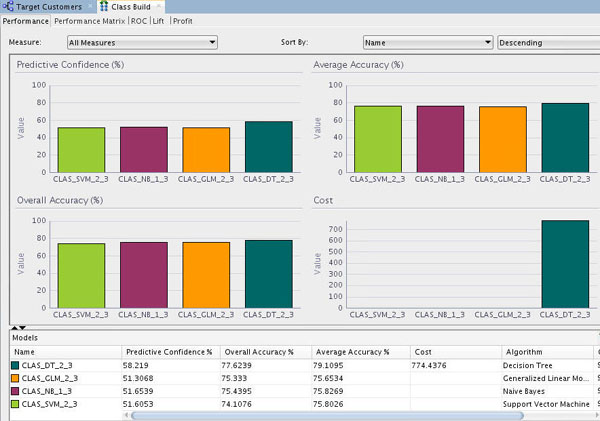The height and width of the screenshot is (421, 600).
Task: Switch to the Performance Matrix tab
Action: (x=90, y=20)
